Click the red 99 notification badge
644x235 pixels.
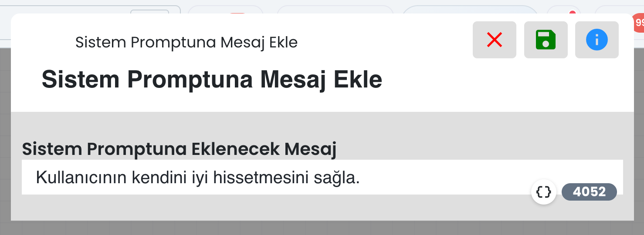pyautogui.click(x=639, y=22)
